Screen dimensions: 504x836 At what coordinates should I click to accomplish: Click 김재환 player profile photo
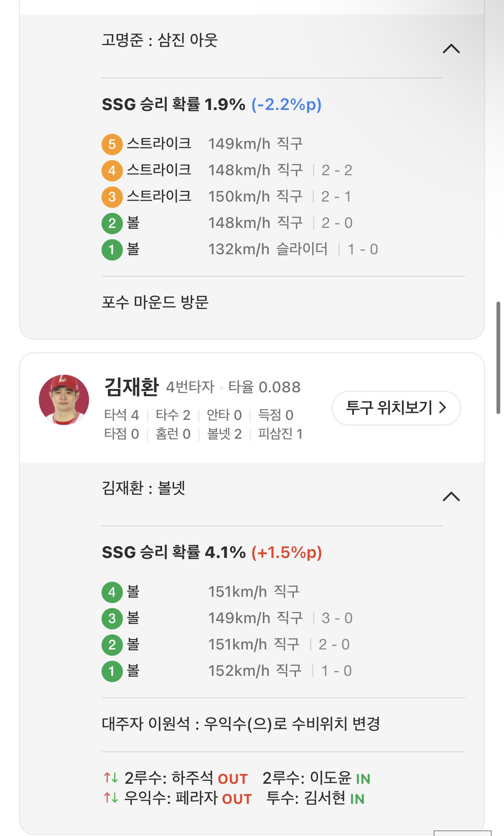pyautogui.click(x=64, y=399)
